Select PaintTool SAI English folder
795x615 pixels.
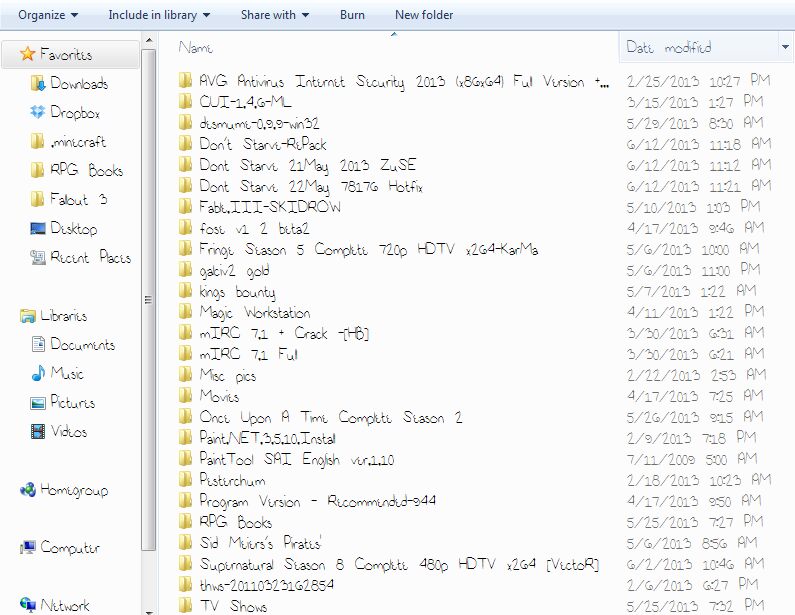(x=297, y=459)
